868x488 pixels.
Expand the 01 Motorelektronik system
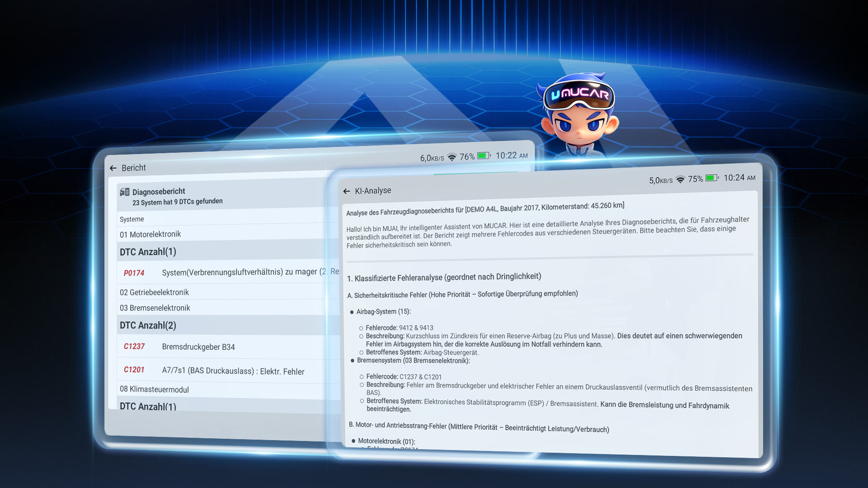(x=227, y=234)
